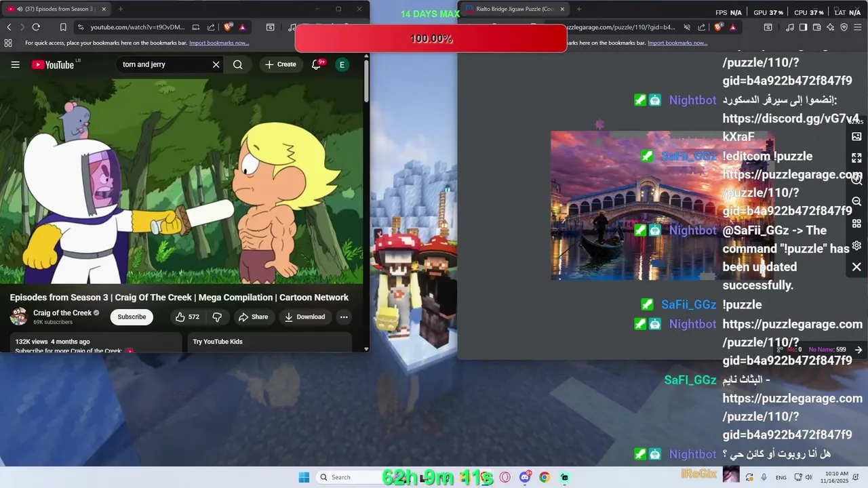Open the Craig of the Creek channel avatar
The height and width of the screenshot is (488, 868).
coord(18,317)
